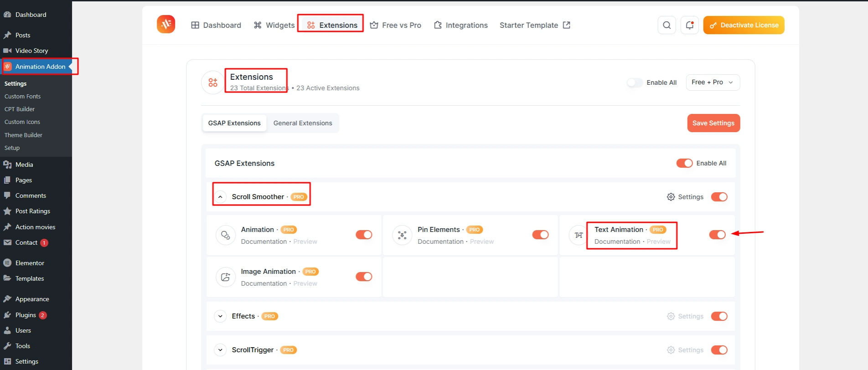Click the Templates folder icon
Viewport: 868px width, 370px height.
(x=7, y=278)
